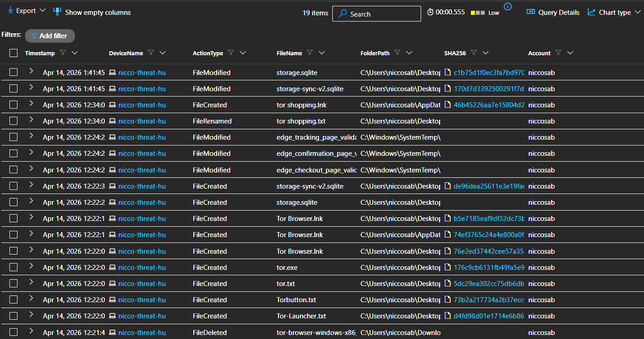Select checkbox for the tor.exe row
Screen dimensions: 644x339
(13, 268)
